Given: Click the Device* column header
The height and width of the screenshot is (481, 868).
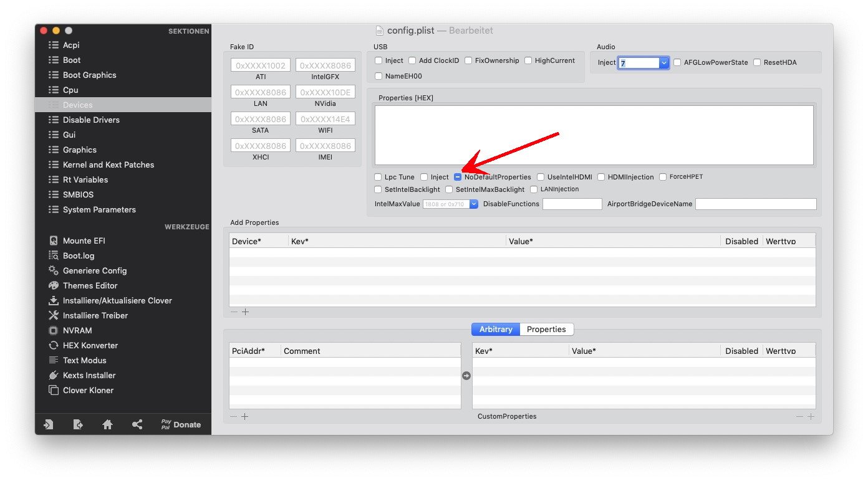Looking at the screenshot, I should [x=259, y=241].
